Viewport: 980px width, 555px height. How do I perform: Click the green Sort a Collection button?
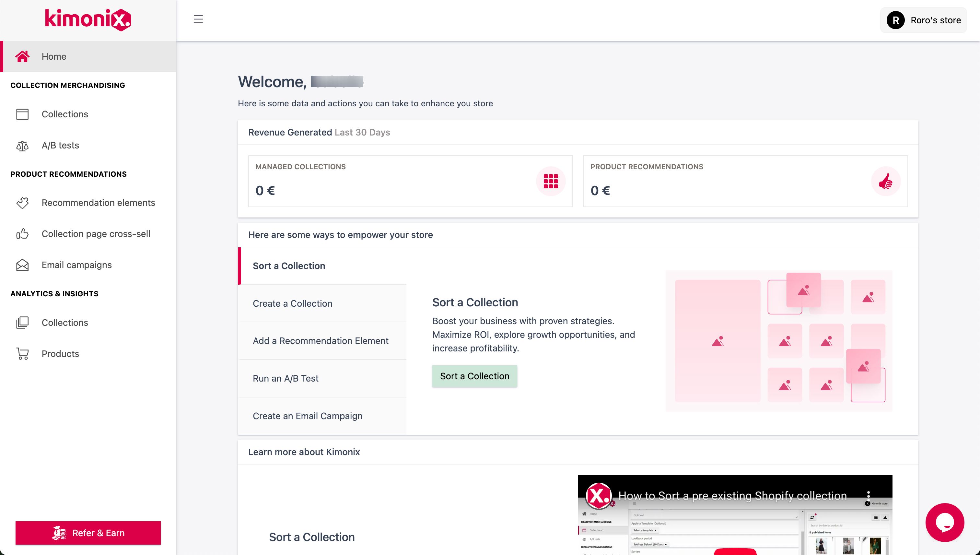[x=474, y=376]
